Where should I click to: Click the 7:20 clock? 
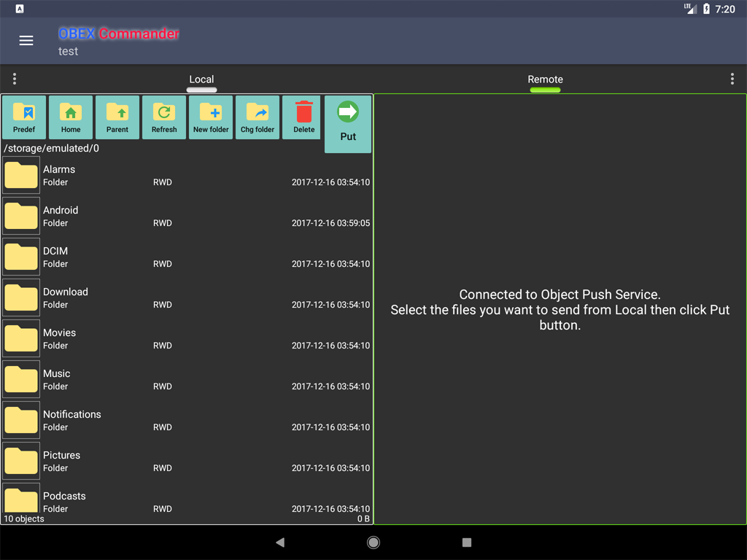pyautogui.click(x=725, y=9)
